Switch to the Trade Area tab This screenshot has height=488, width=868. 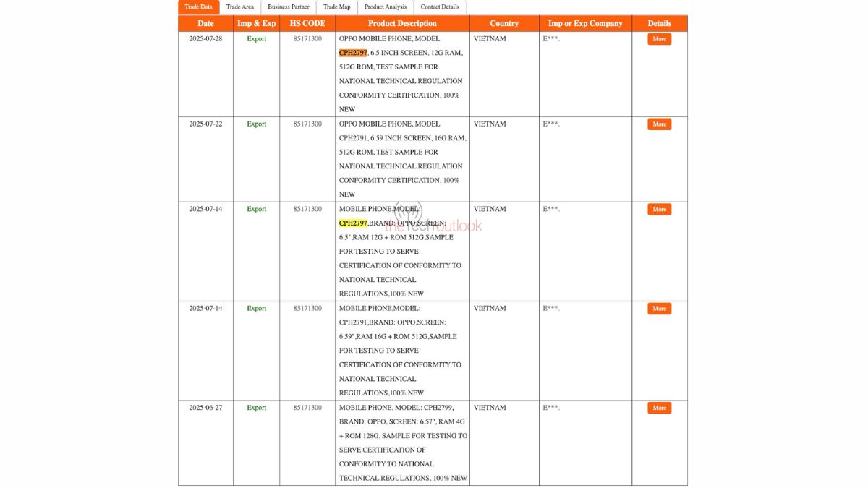pos(242,7)
